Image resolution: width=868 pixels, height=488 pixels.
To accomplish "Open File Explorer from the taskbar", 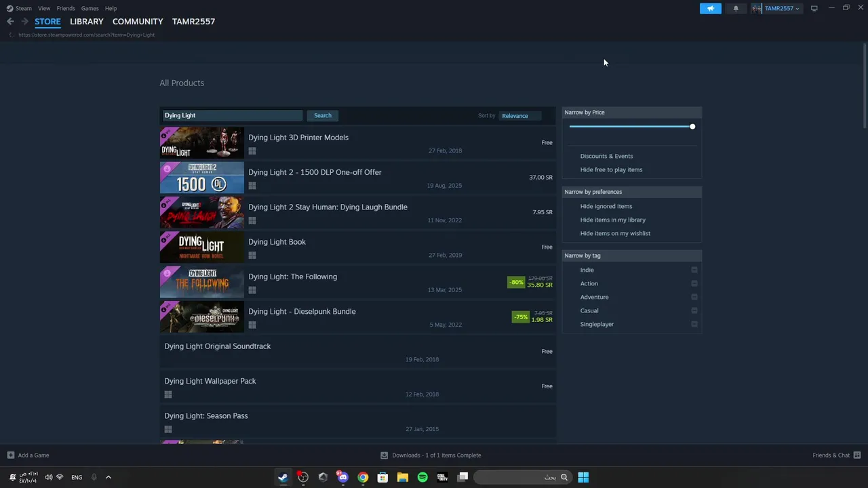I will point(403,477).
